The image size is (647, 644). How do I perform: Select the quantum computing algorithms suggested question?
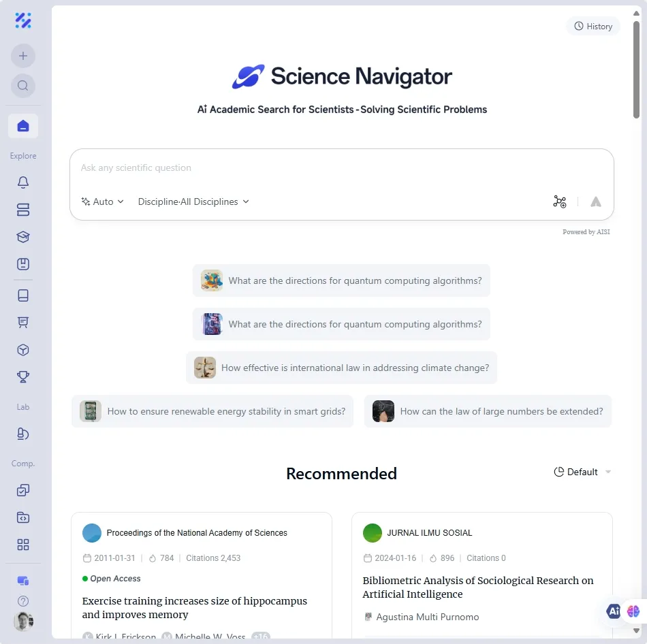(341, 280)
